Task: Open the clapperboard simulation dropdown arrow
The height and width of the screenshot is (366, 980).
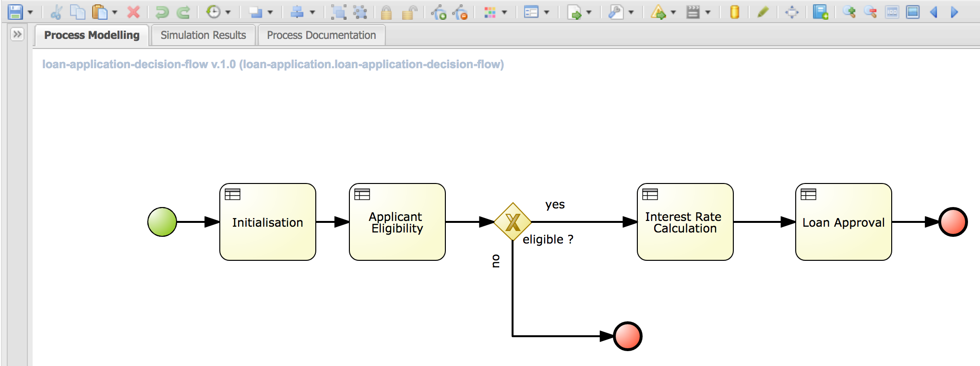Action: [708, 12]
